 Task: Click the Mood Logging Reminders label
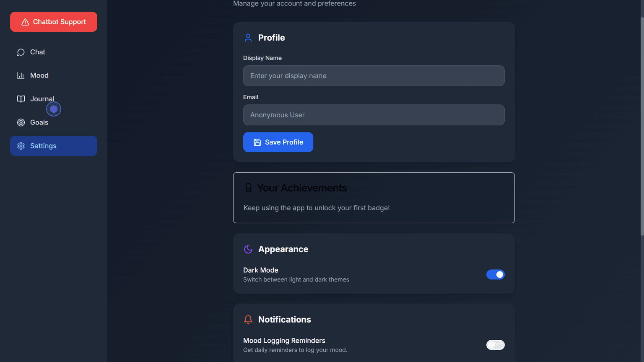click(x=284, y=341)
